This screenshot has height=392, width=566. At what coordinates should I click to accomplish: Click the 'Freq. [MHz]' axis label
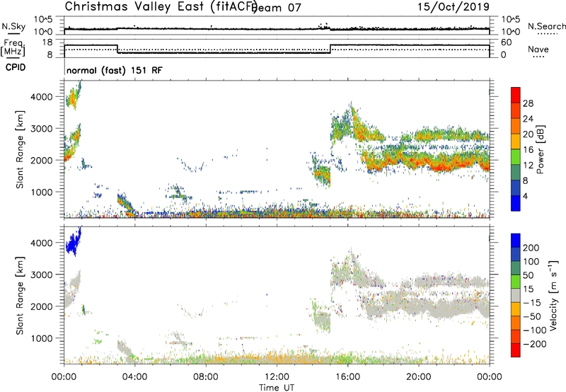pos(13,47)
